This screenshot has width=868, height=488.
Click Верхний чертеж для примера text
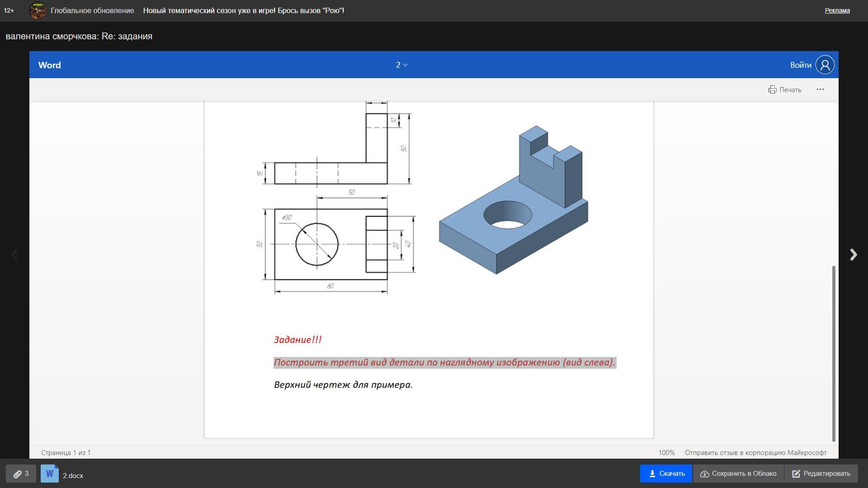[343, 385]
